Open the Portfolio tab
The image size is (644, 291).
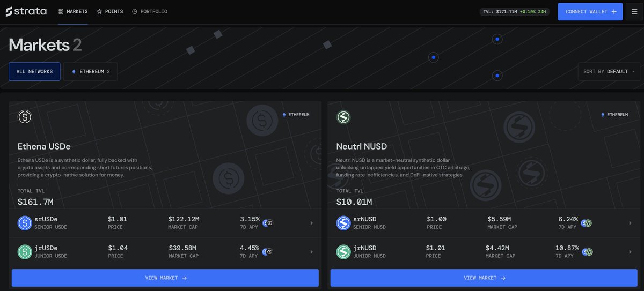click(x=149, y=11)
